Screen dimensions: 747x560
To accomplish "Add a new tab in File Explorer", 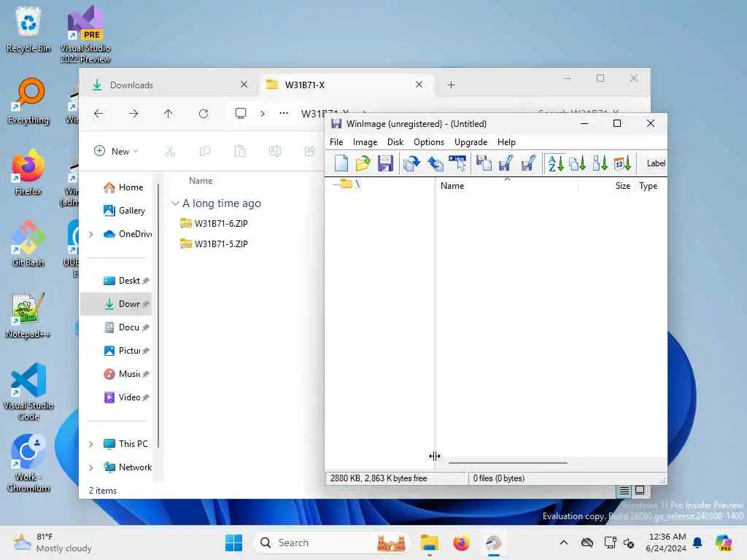I will [x=451, y=85].
